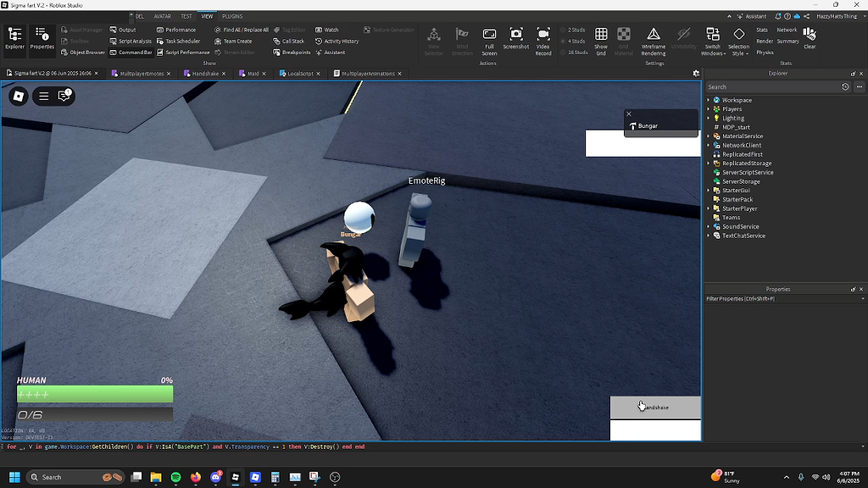Expand SoundService in Explorer
The height and width of the screenshot is (488, 868).
tap(708, 226)
